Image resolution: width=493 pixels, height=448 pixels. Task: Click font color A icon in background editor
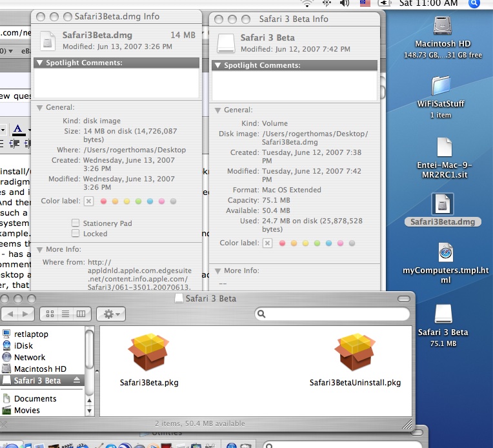(x=18, y=129)
